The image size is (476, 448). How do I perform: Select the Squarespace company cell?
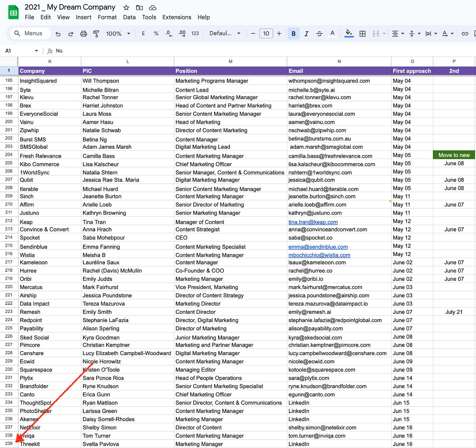(50, 370)
